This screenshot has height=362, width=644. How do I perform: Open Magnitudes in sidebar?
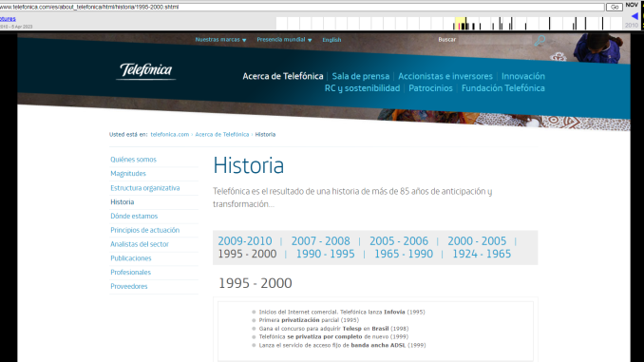click(128, 173)
